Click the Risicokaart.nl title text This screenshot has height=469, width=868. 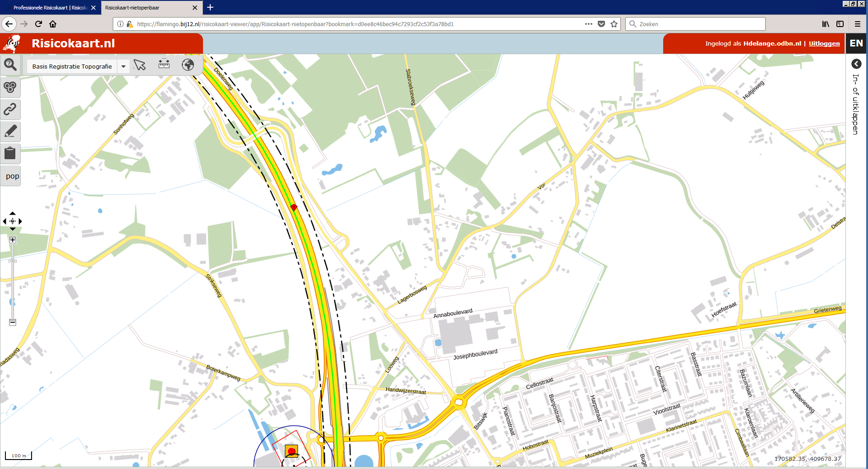tap(73, 43)
